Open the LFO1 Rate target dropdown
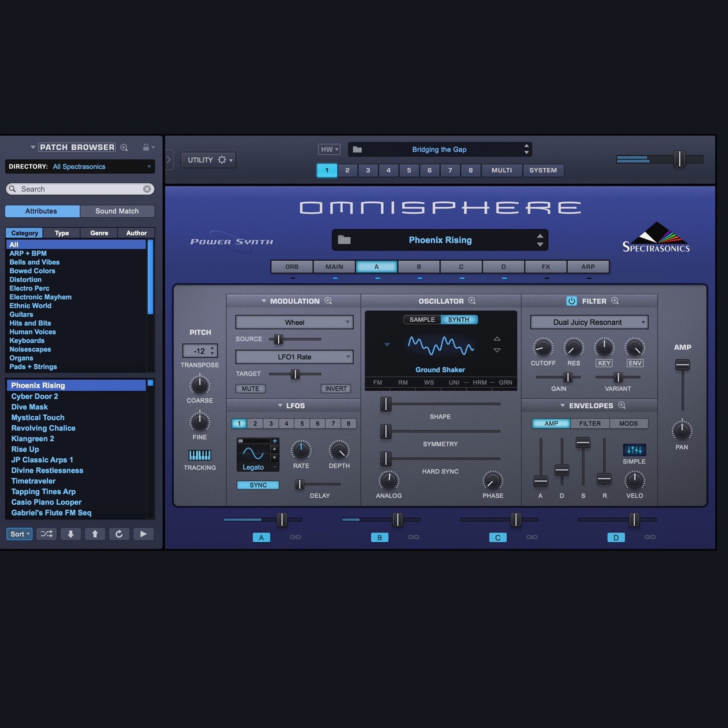 pyautogui.click(x=294, y=357)
